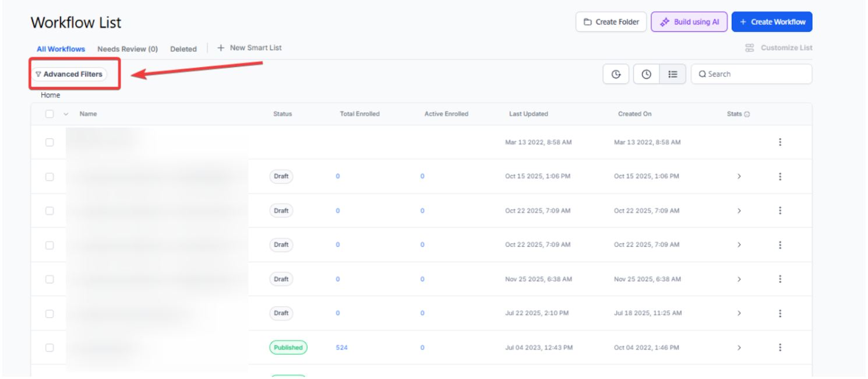
Task: Click the clock history view icon
Action: pos(646,74)
